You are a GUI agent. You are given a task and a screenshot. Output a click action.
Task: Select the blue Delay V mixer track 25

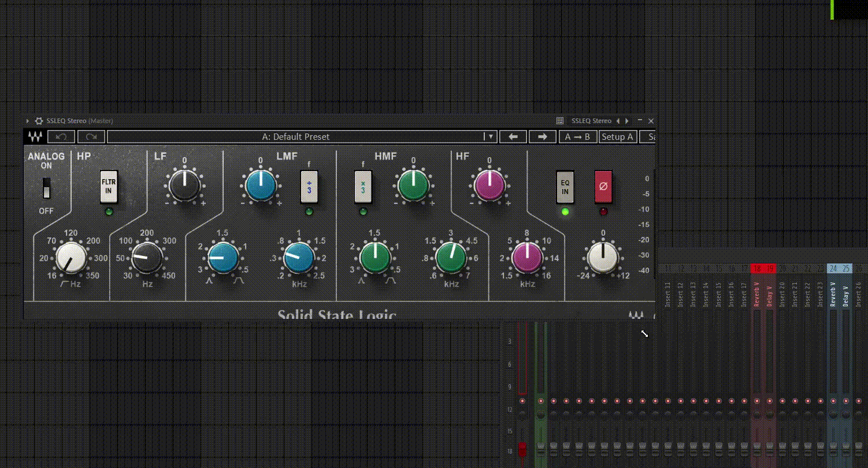[x=846, y=289]
